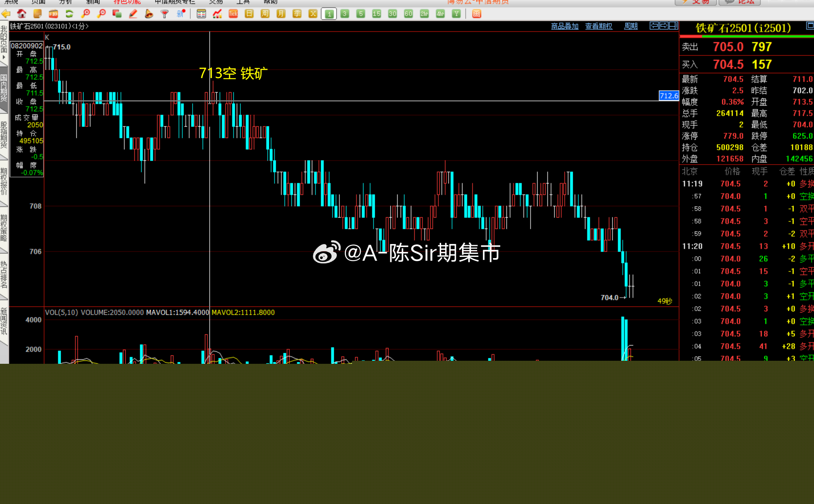Switch to the 日 daily K-line period
The width and height of the screenshot is (814, 504).
249,14
